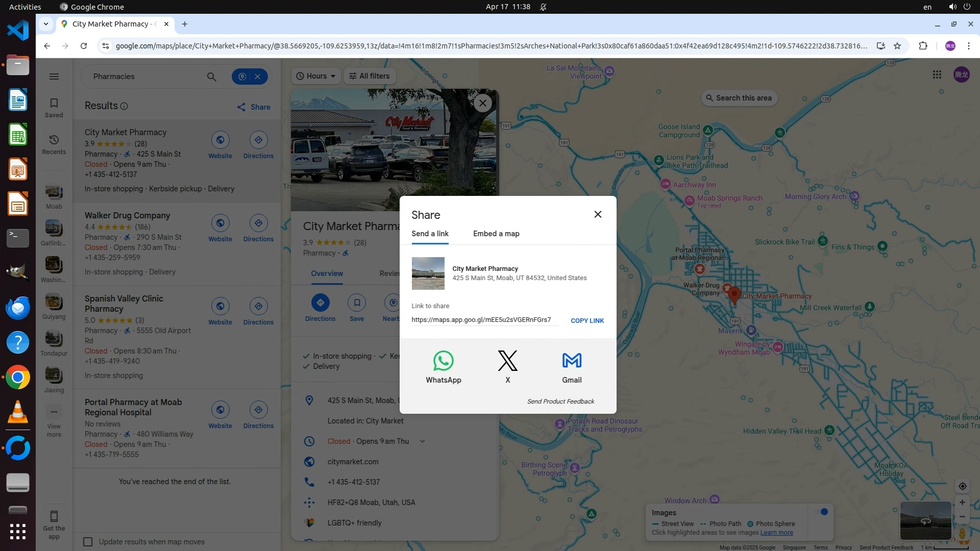Expand opening hours chevron
Image resolution: width=980 pixels, height=551 pixels.
[422, 441]
